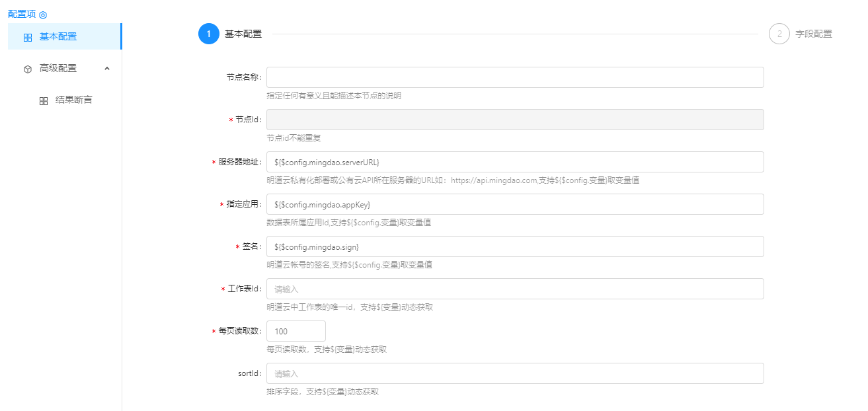868x411 pixels.
Task: Focus the sortId input field
Action: pyautogui.click(x=514, y=373)
